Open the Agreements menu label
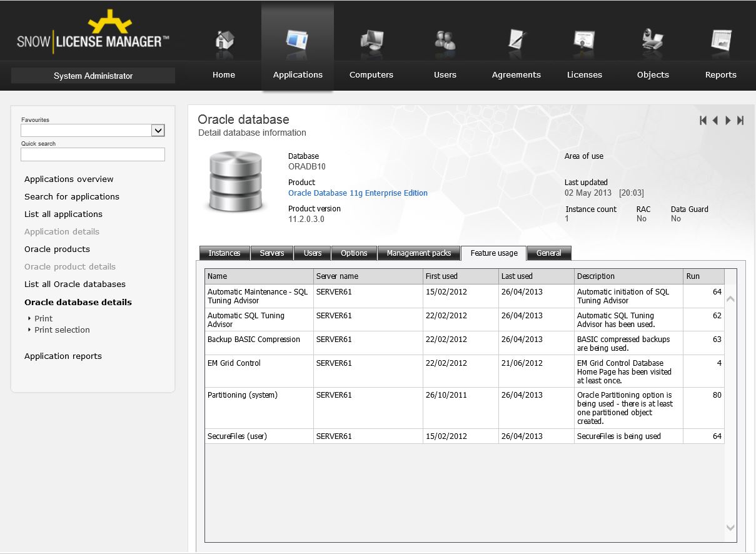The image size is (756, 554). click(517, 74)
